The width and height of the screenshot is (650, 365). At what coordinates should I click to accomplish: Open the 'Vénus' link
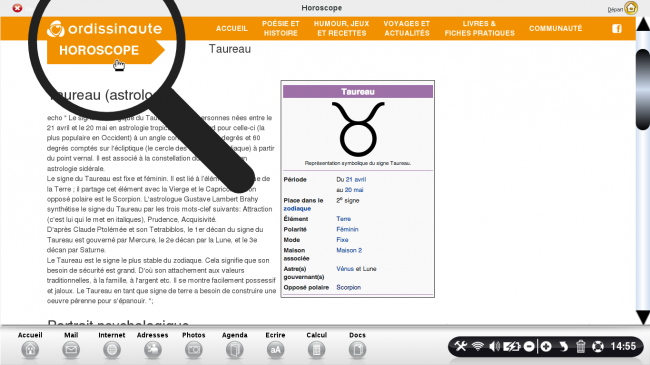pyautogui.click(x=345, y=269)
